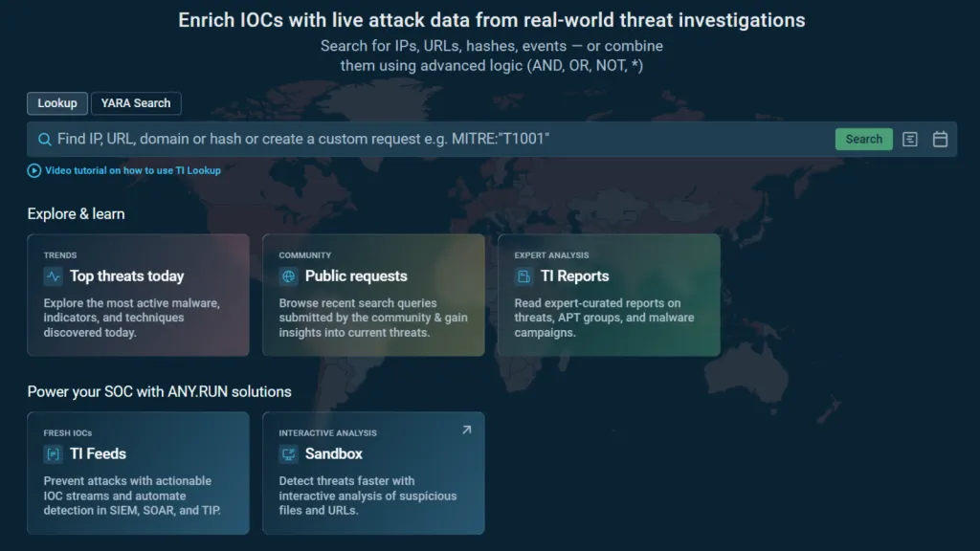The height and width of the screenshot is (551, 980).
Task: Click the Top threats today trends icon
Action: pyautogui.click(x=53, y=275)
